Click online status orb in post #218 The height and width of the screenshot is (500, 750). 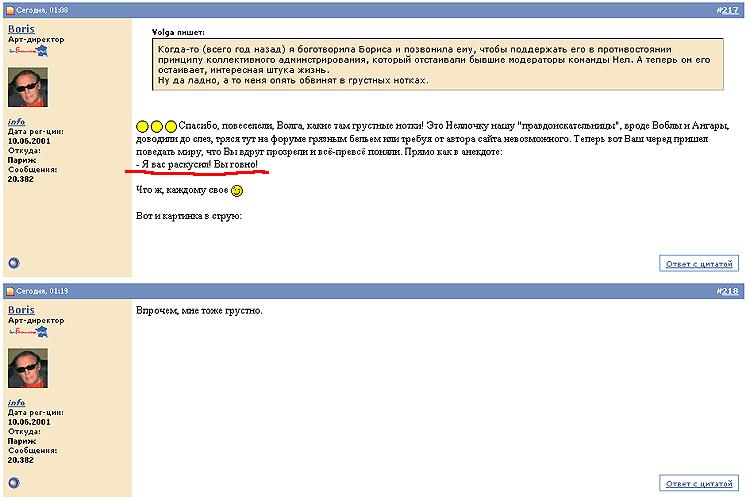14,484
